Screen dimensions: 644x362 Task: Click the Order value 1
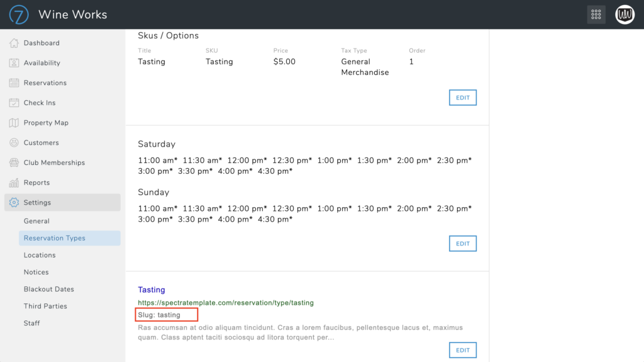point(411,62)
